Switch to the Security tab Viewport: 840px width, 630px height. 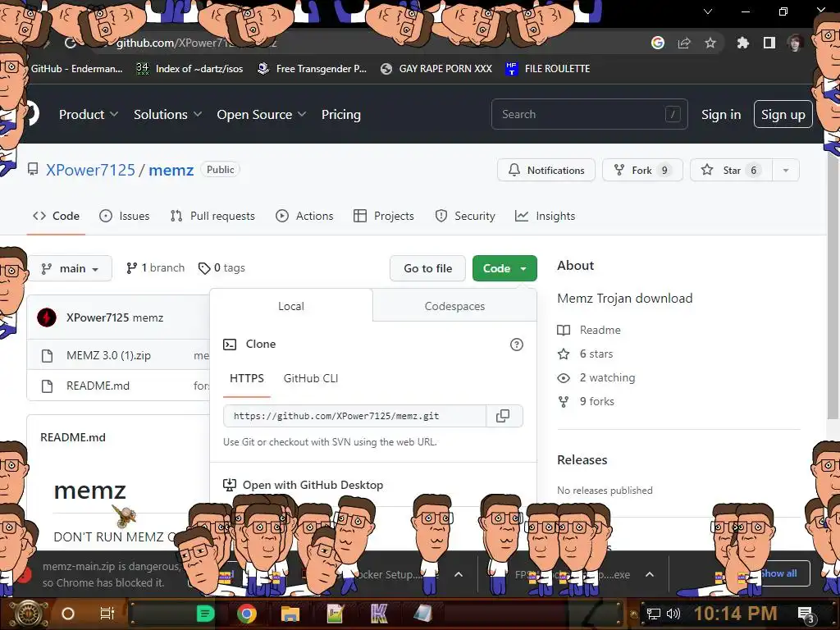[x=465, y=216]
